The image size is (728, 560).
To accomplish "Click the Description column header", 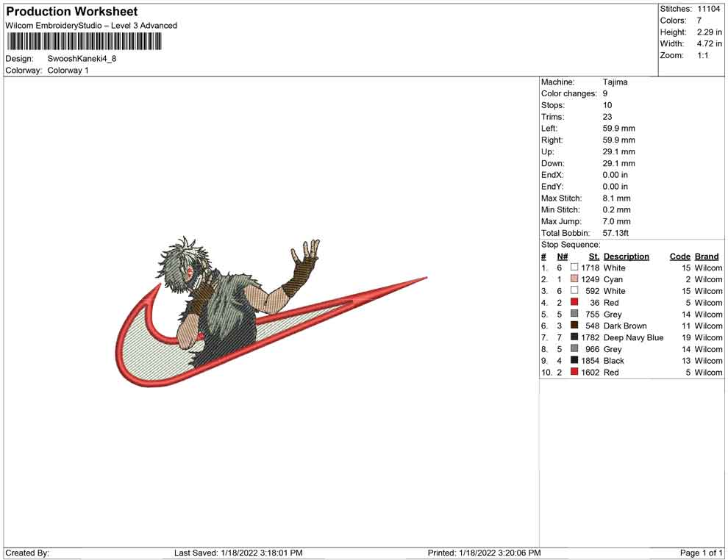I will 627,256.
